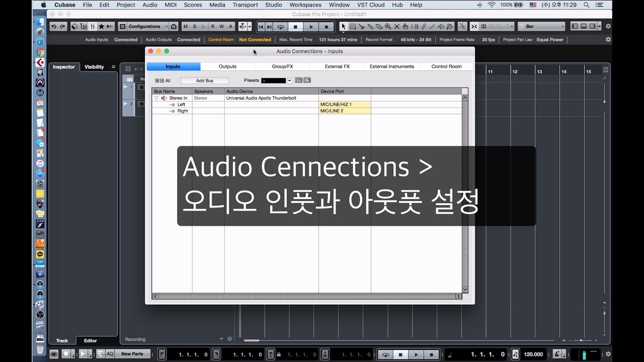
Task: Click the Add Bus button
Action: (x=205, y=80)
